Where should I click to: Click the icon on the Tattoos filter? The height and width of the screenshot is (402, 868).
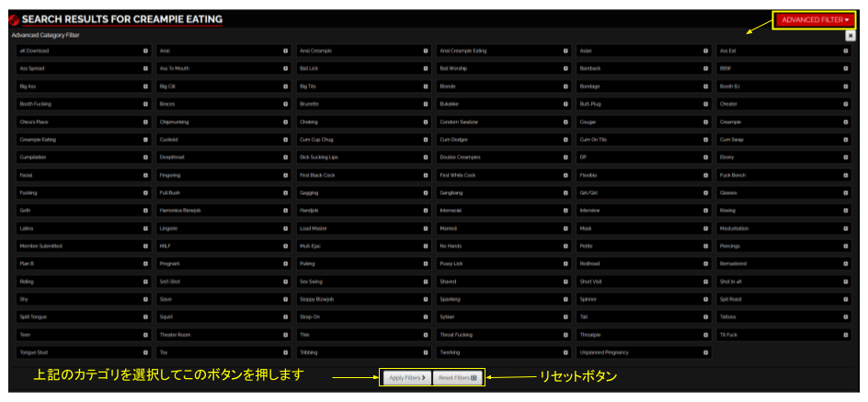point(846,316)
